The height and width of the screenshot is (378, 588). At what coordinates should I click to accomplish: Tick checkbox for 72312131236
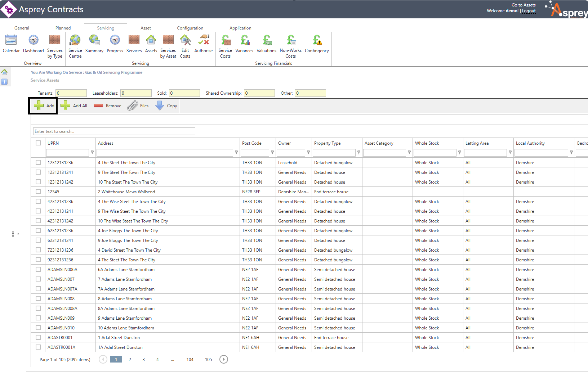(x=38, y=250)
